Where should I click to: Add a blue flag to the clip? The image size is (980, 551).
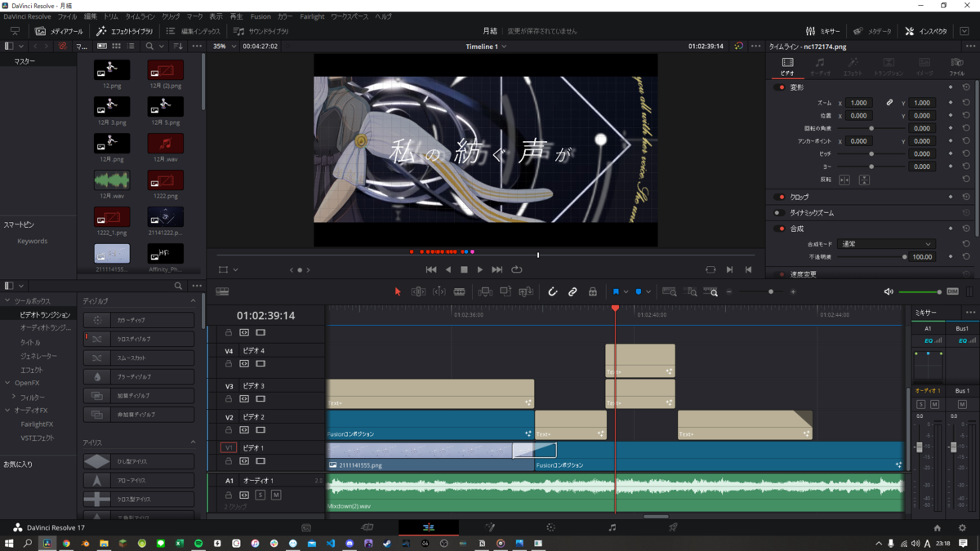616,291
